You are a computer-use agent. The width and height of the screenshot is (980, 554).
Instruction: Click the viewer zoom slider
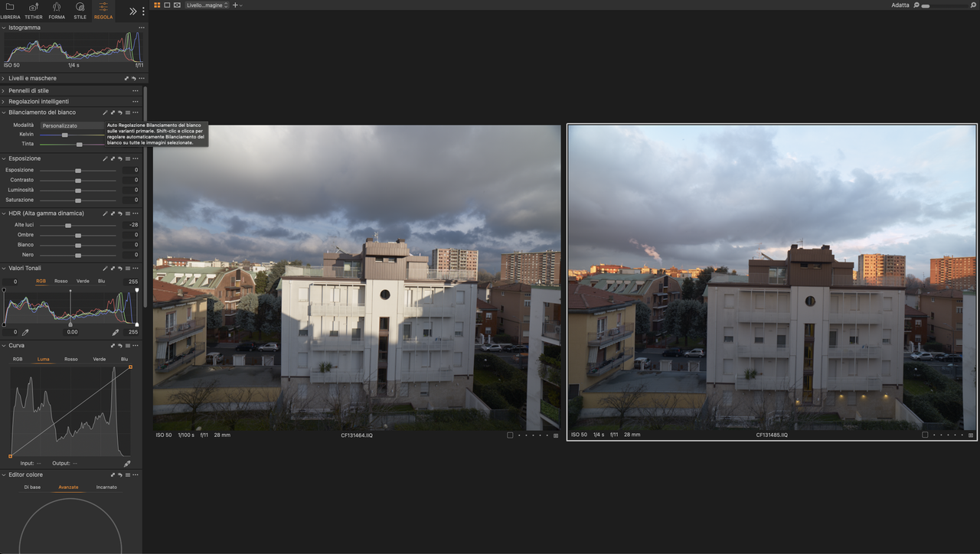pyautogui.click(x=946, y=5)
